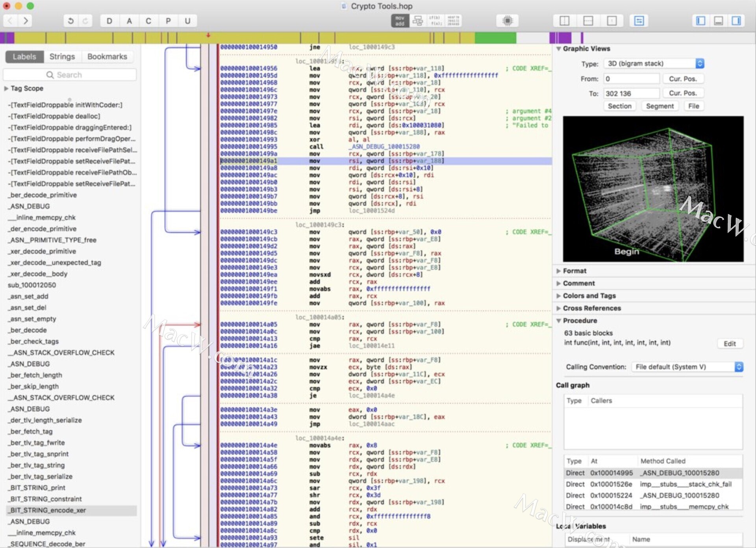Viewport: 756px width, 548px height.
Task: Expand the Tag Scope section
Action: (6, 89)
